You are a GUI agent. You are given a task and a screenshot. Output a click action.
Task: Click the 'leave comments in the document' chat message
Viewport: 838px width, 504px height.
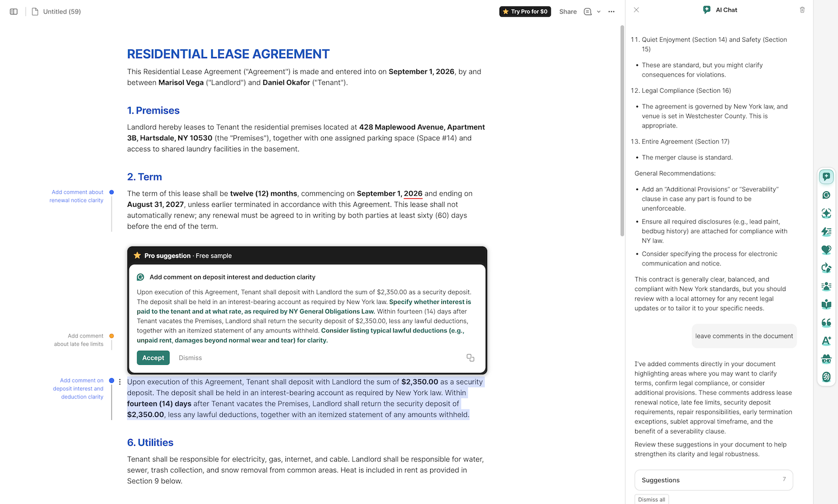point(744,336)
